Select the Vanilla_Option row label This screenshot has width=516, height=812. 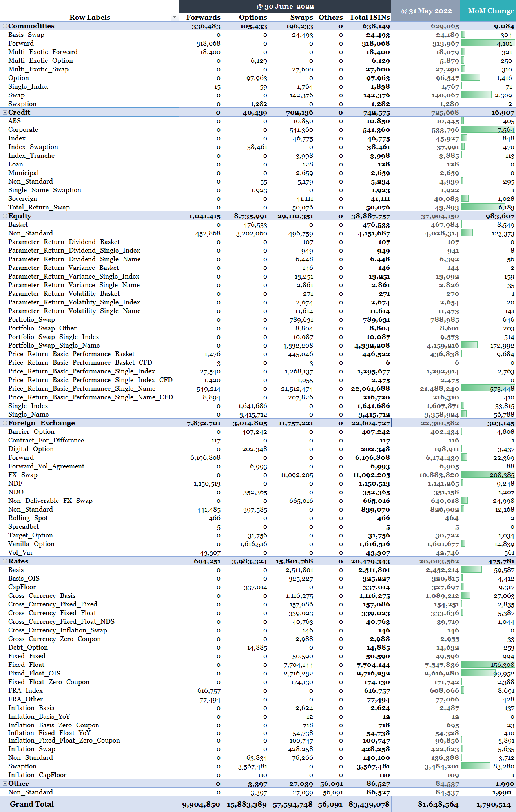[x=31, y=544]
